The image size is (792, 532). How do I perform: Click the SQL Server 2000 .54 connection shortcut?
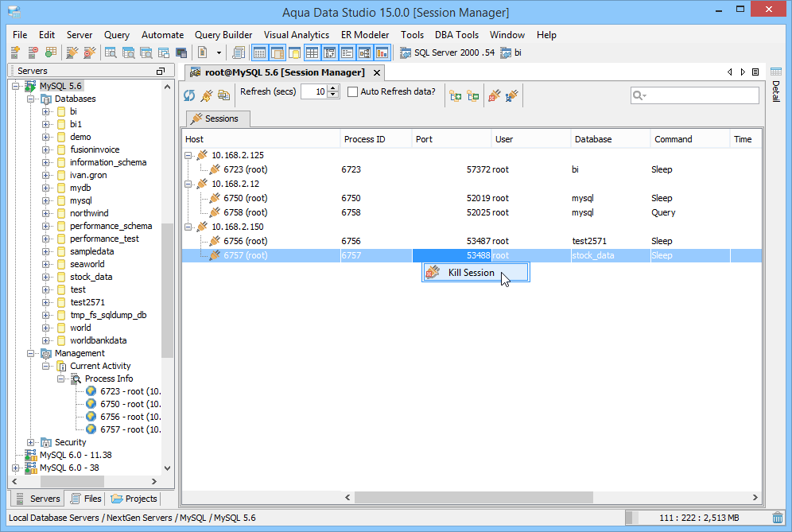[447, 52]
